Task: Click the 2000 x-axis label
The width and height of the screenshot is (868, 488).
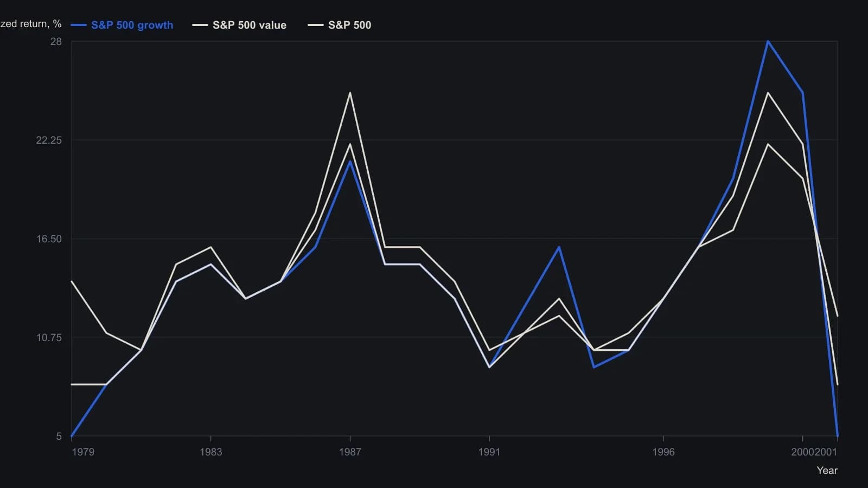Action: [x=802, y=452]
